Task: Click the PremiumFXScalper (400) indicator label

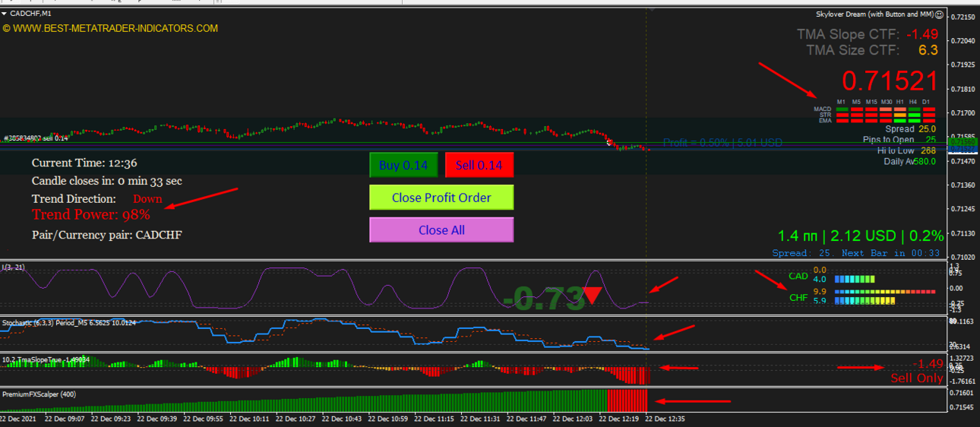Action: [39, 394]
